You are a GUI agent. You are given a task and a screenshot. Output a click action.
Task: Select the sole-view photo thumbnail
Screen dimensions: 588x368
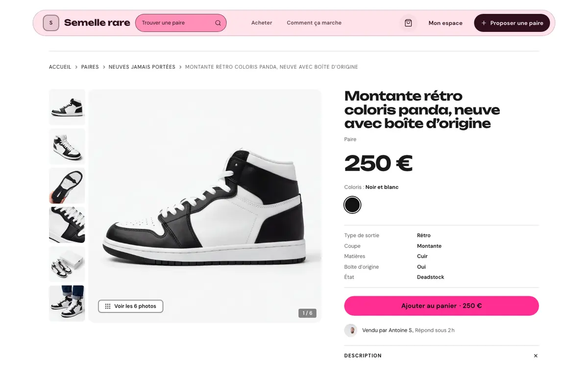pyautogui.click(x=67, y=185)
